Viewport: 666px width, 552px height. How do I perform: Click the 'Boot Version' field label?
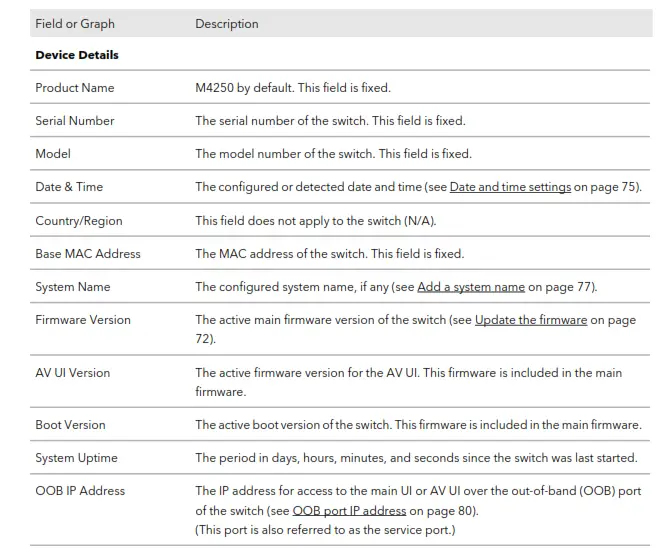pos(70,425)
